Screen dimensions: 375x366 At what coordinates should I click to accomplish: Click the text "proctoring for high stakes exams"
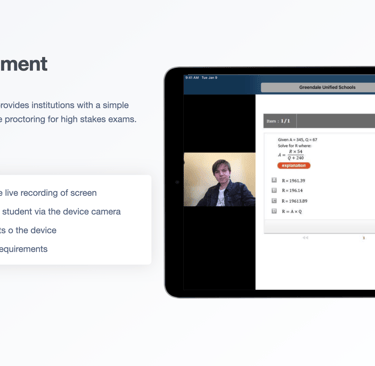pos(70,119)
